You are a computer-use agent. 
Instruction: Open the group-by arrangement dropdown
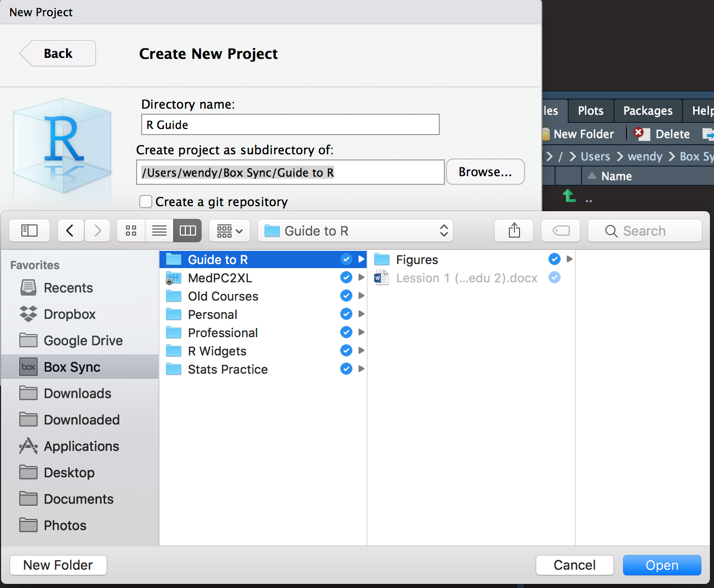point(230,231)
